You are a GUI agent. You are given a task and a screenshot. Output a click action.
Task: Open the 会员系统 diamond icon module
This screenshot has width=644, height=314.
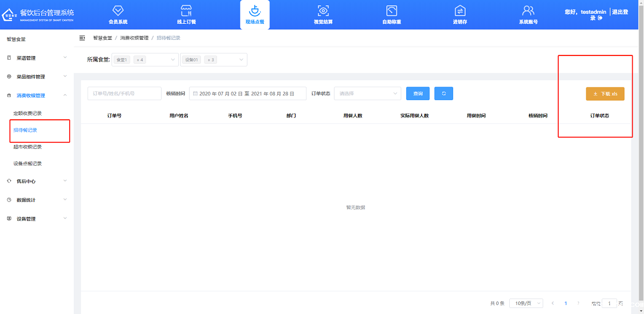pyautogui.click(x=118, y=11)
